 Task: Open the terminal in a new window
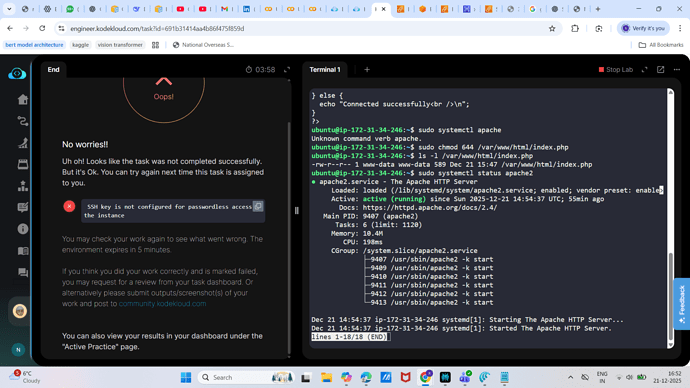click(661, 70)
